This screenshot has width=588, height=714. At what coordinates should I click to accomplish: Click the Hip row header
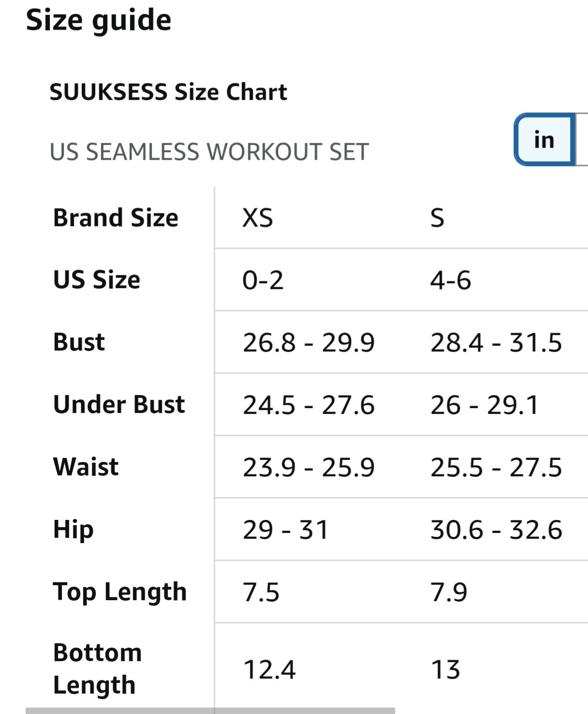(74, 530)
